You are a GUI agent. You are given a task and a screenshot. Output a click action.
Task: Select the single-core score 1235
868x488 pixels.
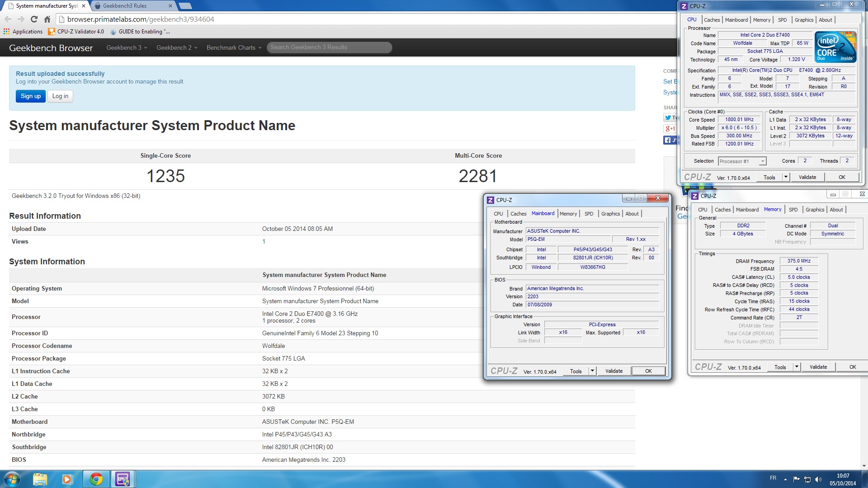point(165,176)
